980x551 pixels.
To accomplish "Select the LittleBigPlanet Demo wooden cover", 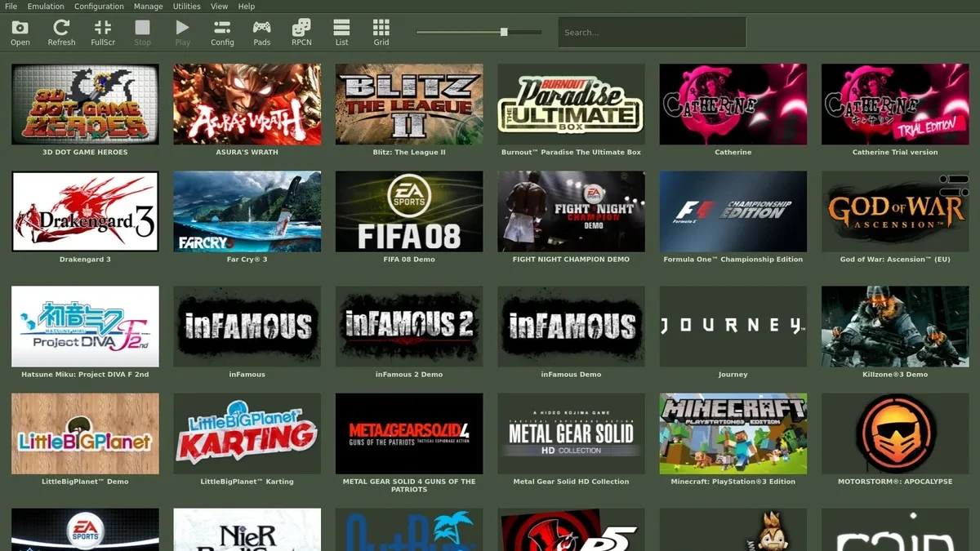I will 85,433.
